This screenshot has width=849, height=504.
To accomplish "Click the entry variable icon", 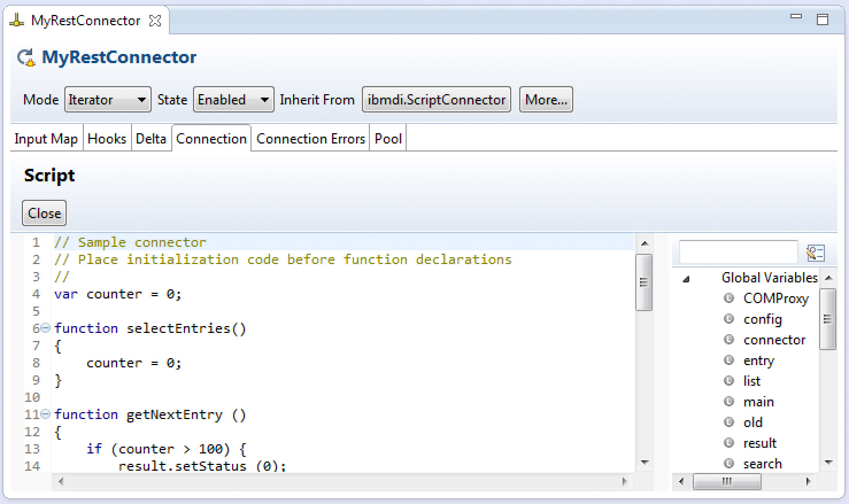I will pyautogui.click(x=729, y=360).
